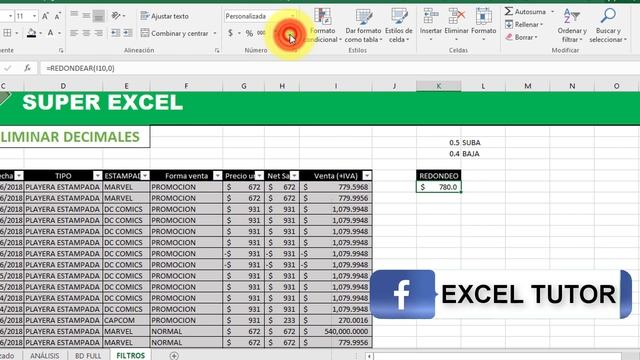Click the Autosuma sigma button
Screen dimensions: 640x360
525,11
